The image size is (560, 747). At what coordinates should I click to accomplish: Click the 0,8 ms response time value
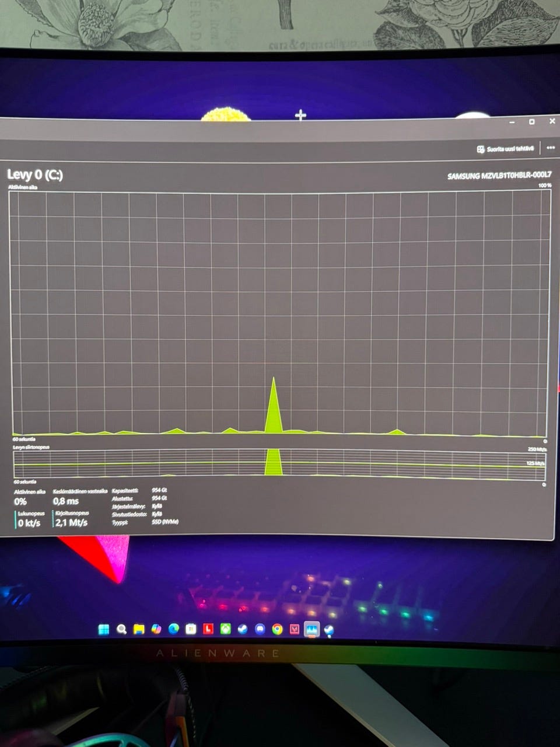coord(66,501)
